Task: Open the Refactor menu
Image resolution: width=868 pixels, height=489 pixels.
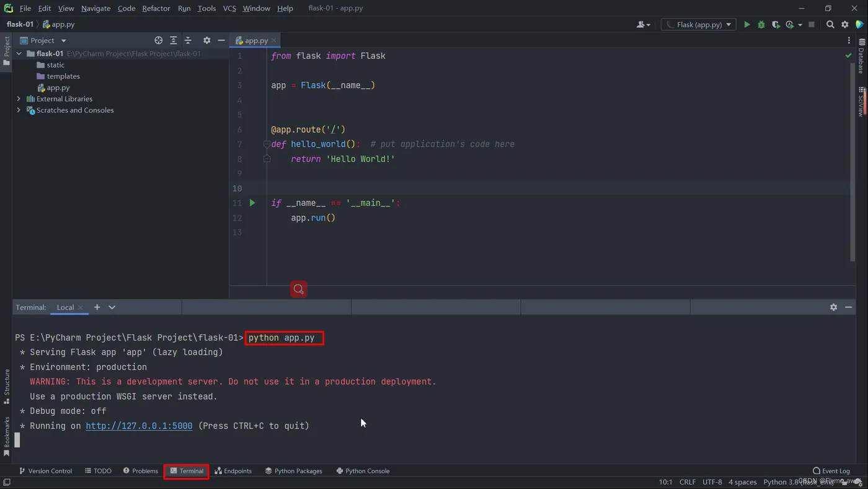Action: tap(156, 8)
